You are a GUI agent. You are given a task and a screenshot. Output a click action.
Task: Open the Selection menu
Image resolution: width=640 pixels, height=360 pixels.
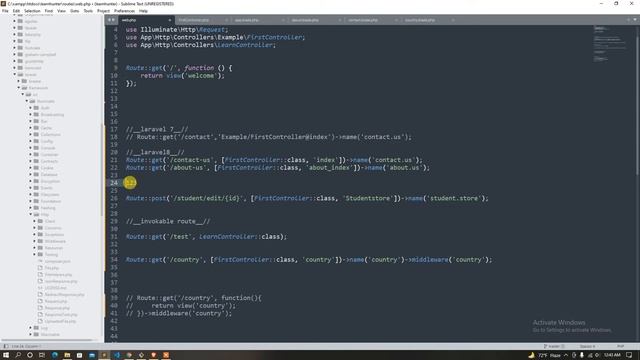click(32, 11)
